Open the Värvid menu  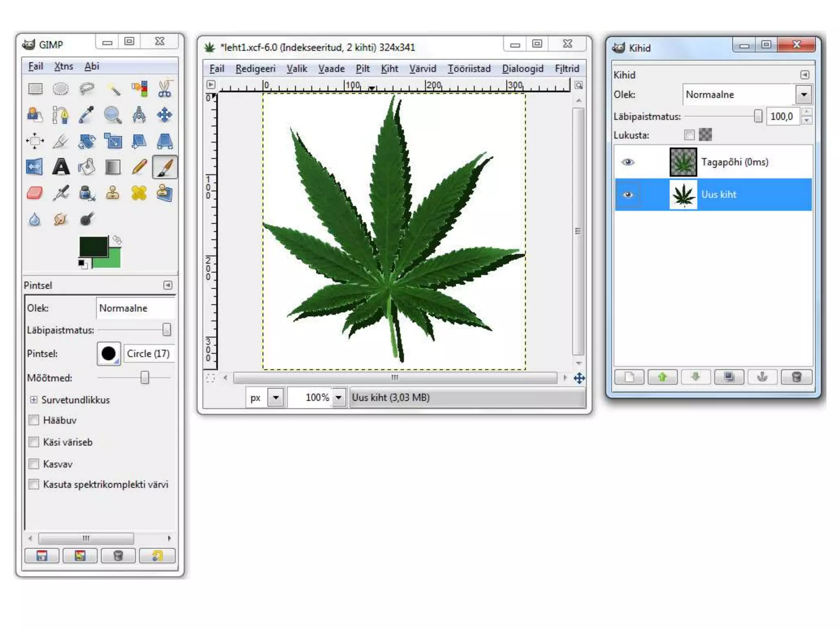pos(422,68)
